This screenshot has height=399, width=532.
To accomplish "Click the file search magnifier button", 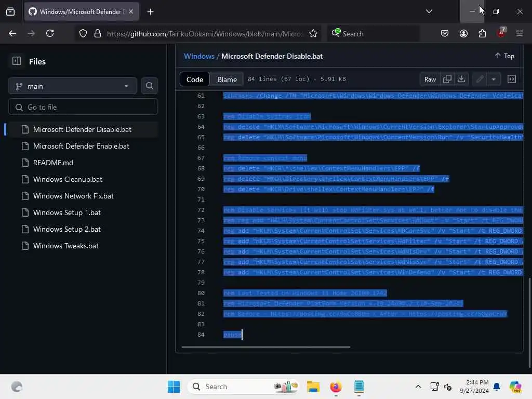I will [149, 86].
